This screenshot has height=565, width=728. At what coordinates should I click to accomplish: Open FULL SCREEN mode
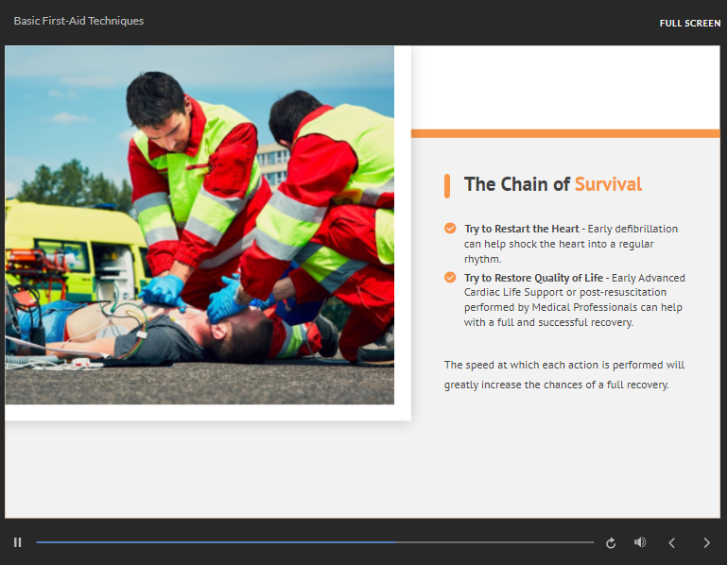coord(690,24)
